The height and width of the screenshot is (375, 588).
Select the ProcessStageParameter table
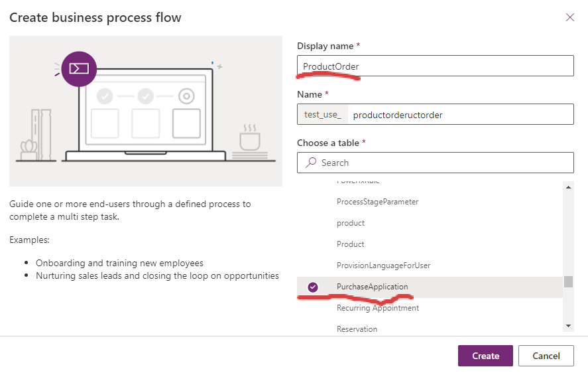point(377,202)
